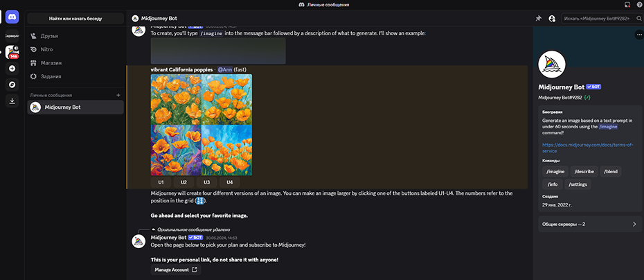Viewport: 644px width, 280px height.
Task: Click the Manage Account button
Action: pyautogui.click(x=176, y=270)
